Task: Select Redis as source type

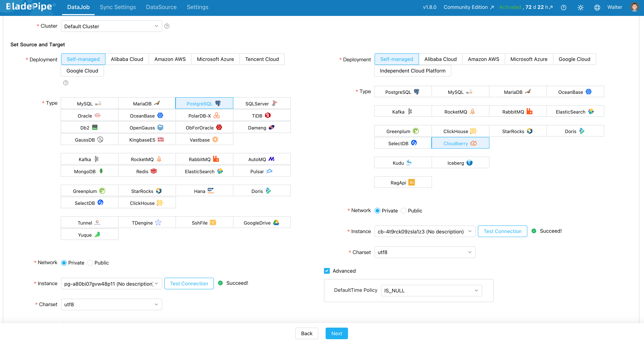Action: pos(147,171)
